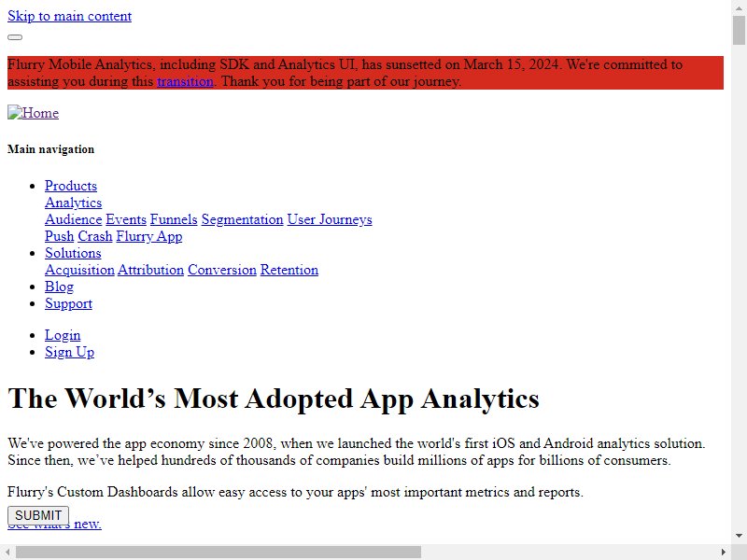Screen dimensions: 747x560
Task: Go to the Analytics link
Action: tap(74, 203)
